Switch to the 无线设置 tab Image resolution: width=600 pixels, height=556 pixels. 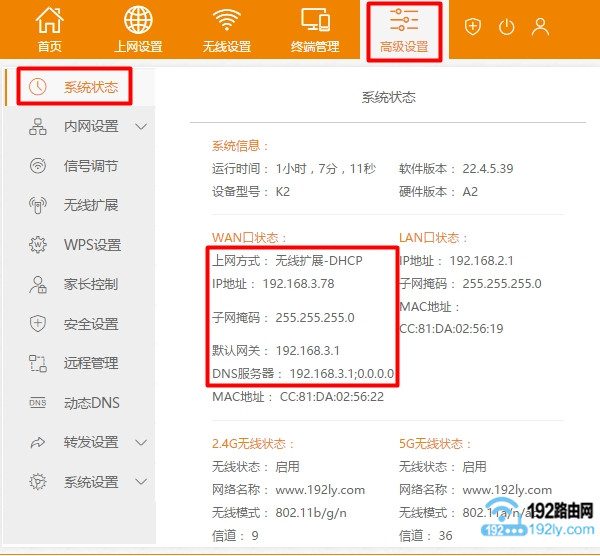[x=227, y=30]
